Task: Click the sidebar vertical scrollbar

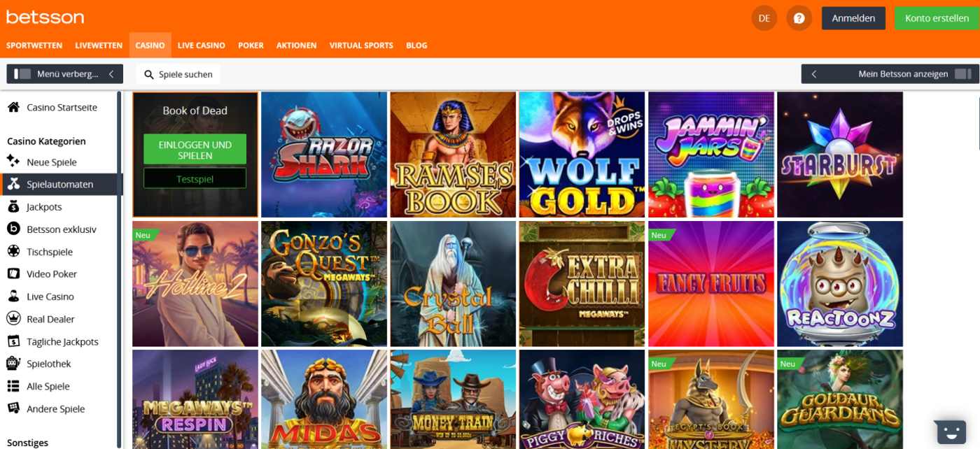Action: point(119,269)
